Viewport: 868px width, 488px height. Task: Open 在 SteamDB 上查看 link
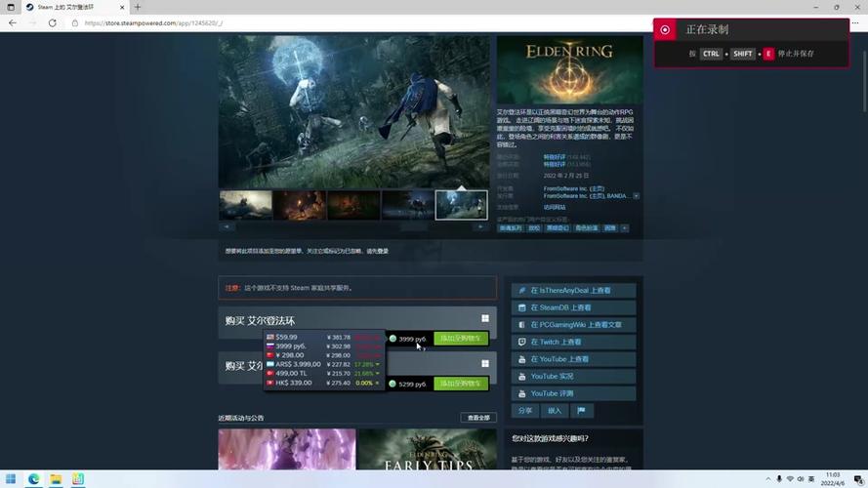click(573, 307)
